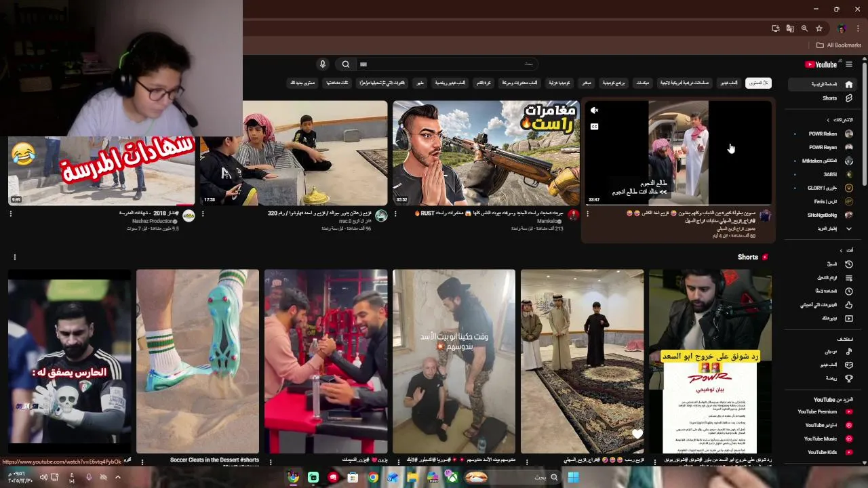Screen dimensions: 868x488
Task: Open Chrome from the taskbar
Action: (x=373, y=477)
